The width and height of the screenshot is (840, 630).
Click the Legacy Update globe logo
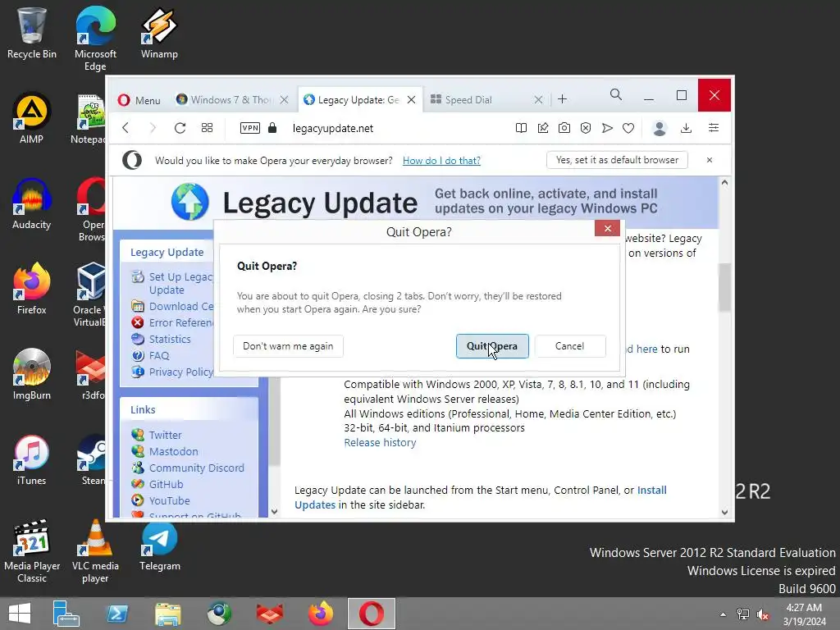click(189, 202)
